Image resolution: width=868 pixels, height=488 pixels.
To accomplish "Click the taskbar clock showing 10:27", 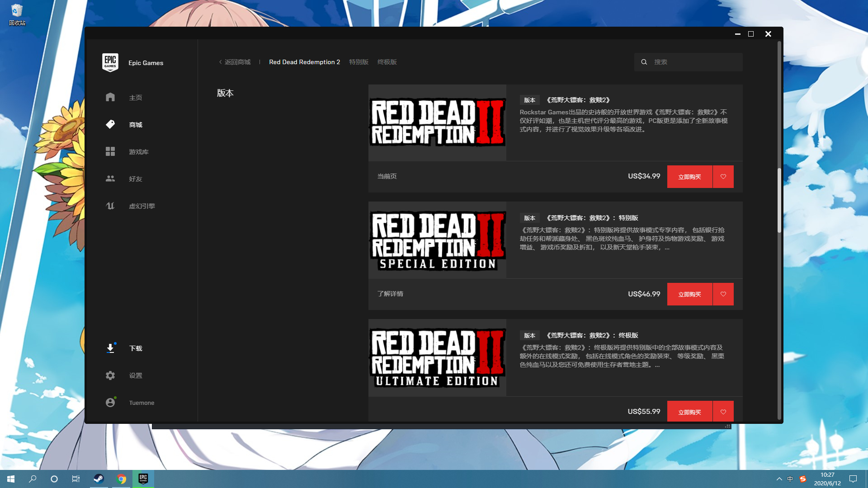I will point(827,475).
